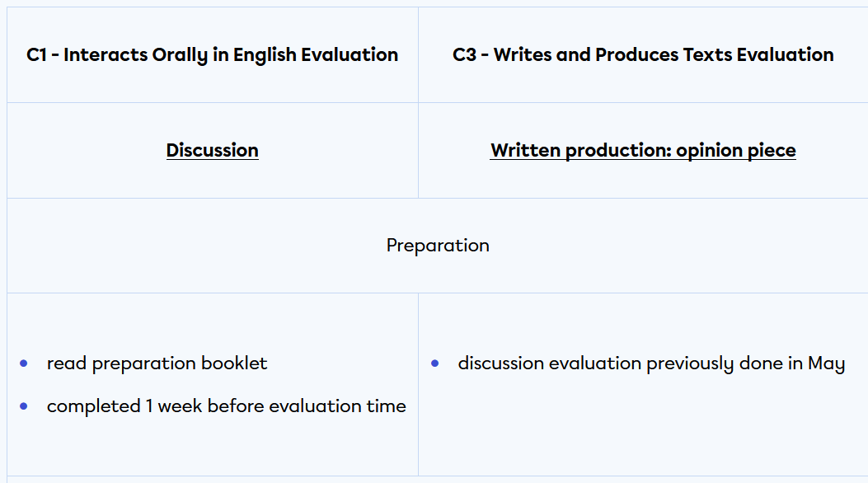Click the "read preparation booklet" list item
Image resolution: width=868 pixels, height=483 pixels.
pyautogui.click(x=157, y=363)
